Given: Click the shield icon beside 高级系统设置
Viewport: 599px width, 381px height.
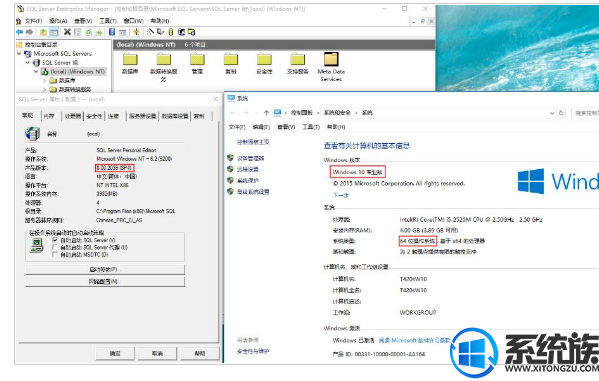Looking at the screenshot, I should tap(230, 191).
